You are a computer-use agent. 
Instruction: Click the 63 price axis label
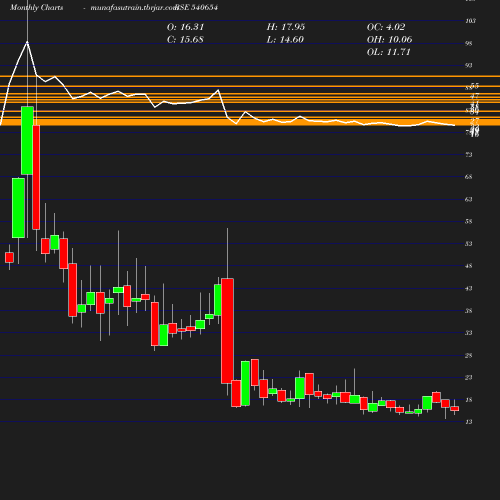tap(469, 199)
